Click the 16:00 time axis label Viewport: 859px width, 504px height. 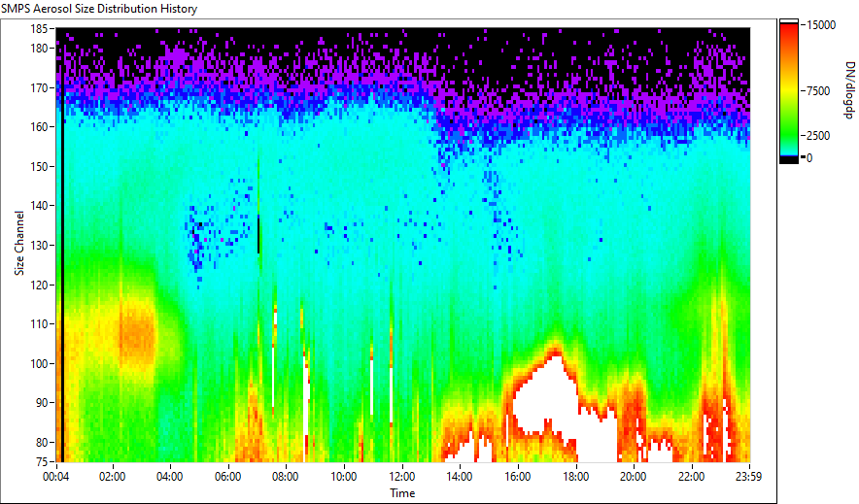coord(517,477)
